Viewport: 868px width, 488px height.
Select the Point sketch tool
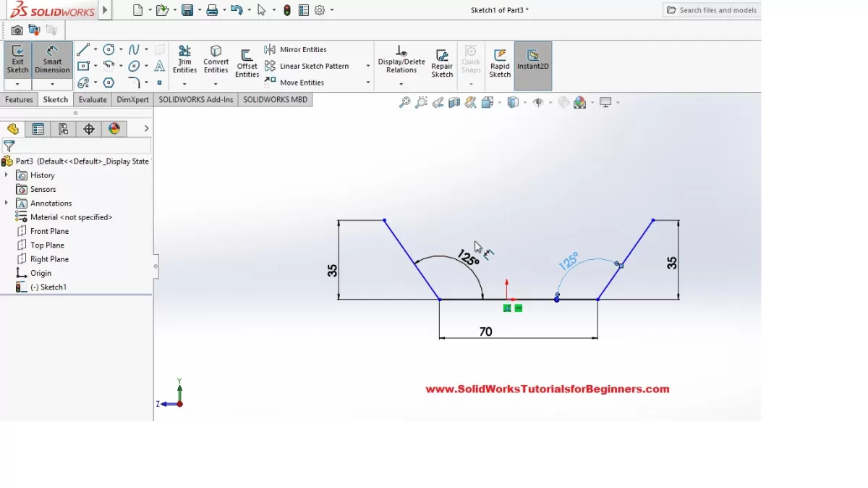[160, 83]
